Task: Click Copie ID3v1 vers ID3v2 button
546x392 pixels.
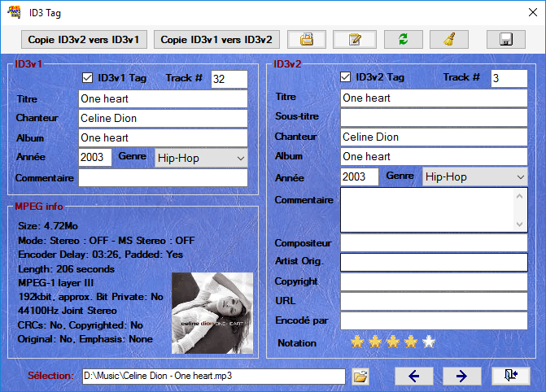Action: [216, 39]
